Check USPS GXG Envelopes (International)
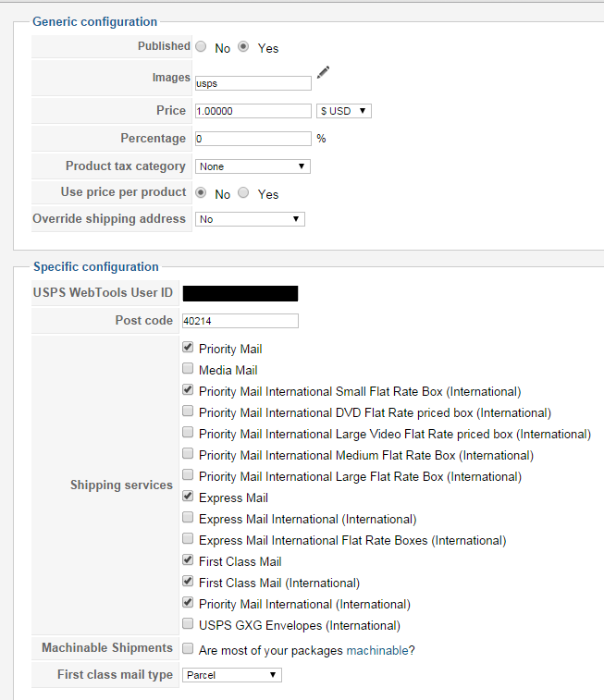The image size is (604, 700). (x=189, y=624)
